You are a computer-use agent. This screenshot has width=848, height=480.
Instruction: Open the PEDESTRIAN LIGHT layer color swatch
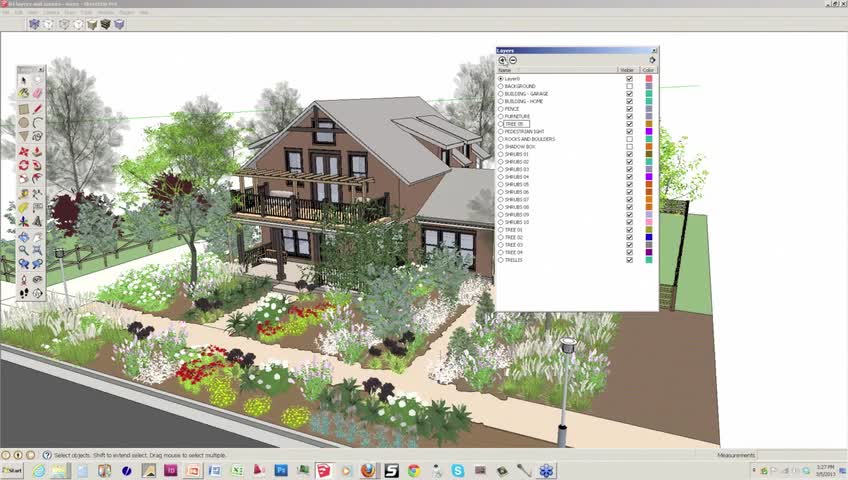pos(649,131)
